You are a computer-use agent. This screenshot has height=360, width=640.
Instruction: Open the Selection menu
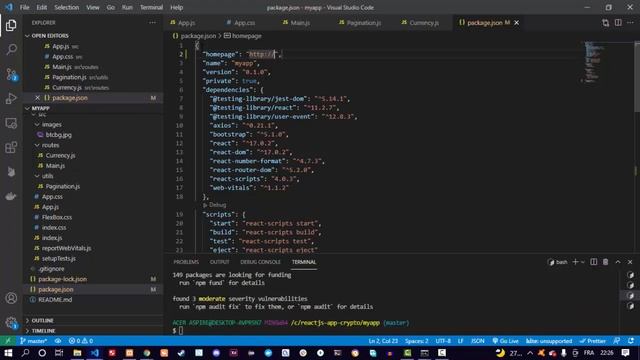point(67,7)
